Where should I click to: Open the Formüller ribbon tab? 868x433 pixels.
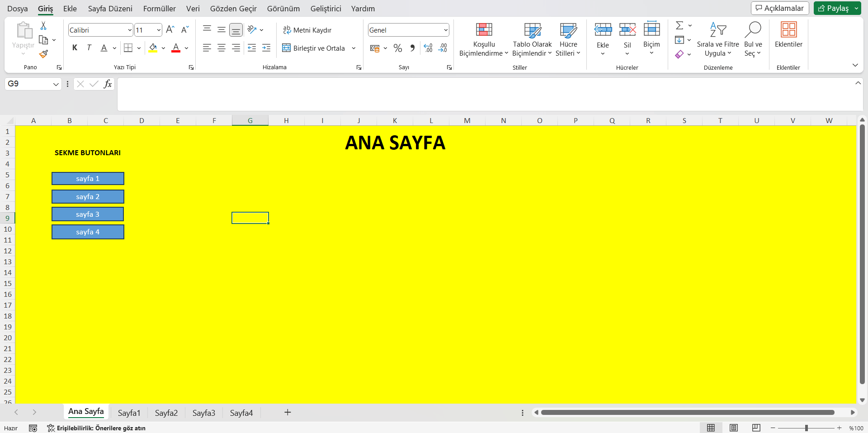[160, 9]
